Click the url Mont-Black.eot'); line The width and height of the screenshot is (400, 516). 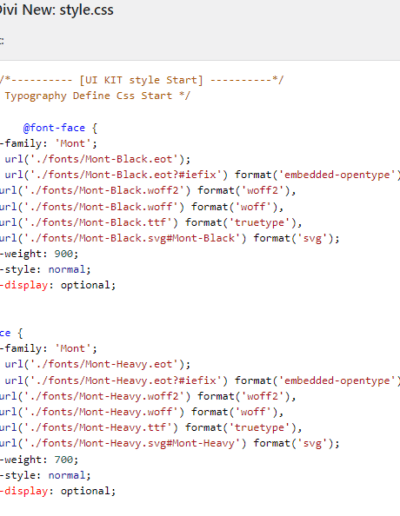point(98,159)
